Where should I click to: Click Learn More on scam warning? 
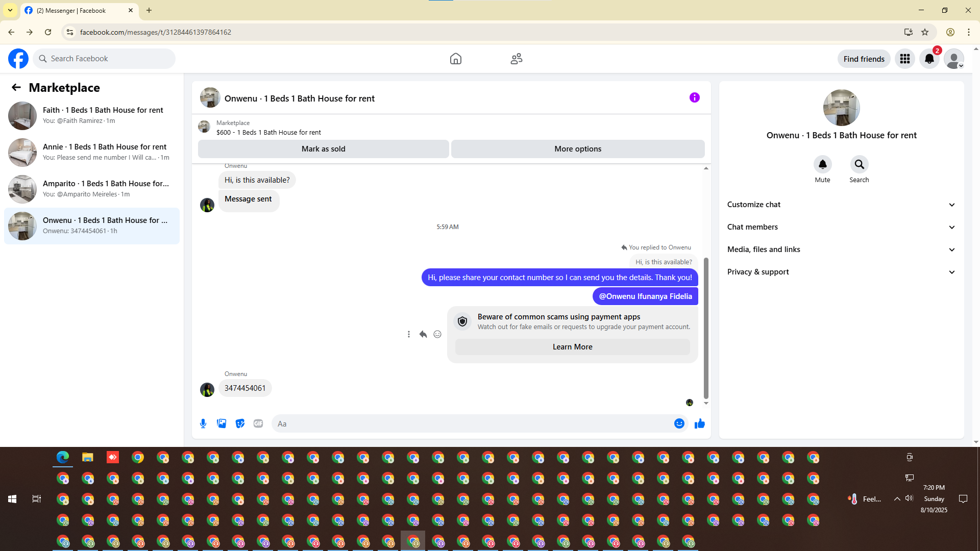pos(572,347)
